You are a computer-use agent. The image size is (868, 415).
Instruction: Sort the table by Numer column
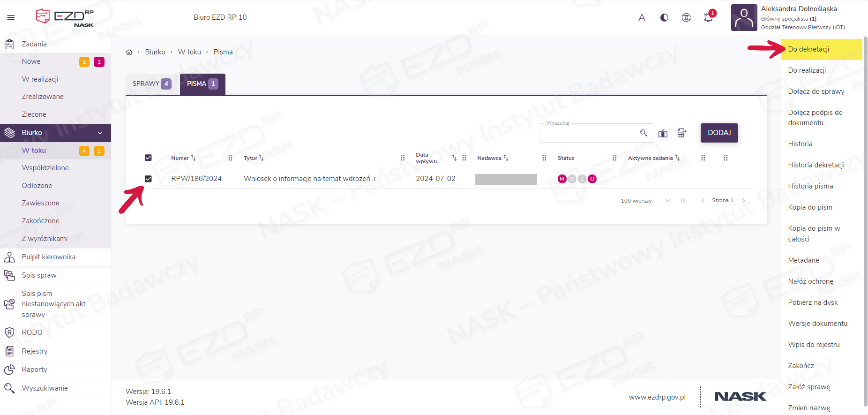[193, 158]
